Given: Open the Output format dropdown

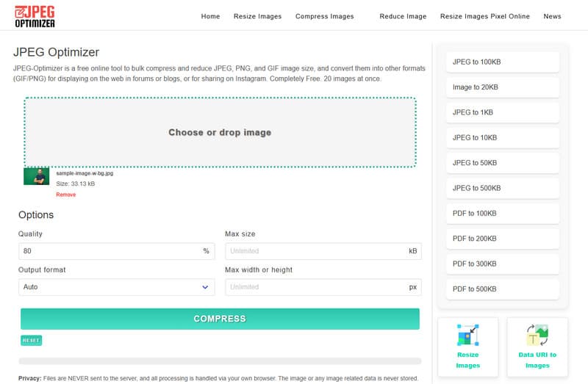Looking at the screenshot, I should [x=116, y=287].
